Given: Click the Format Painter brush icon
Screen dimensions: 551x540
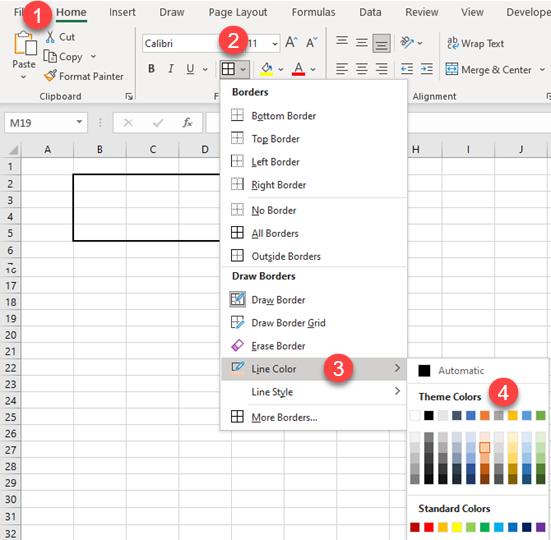Looking at the screenshot, I should (x=50, y=76).
